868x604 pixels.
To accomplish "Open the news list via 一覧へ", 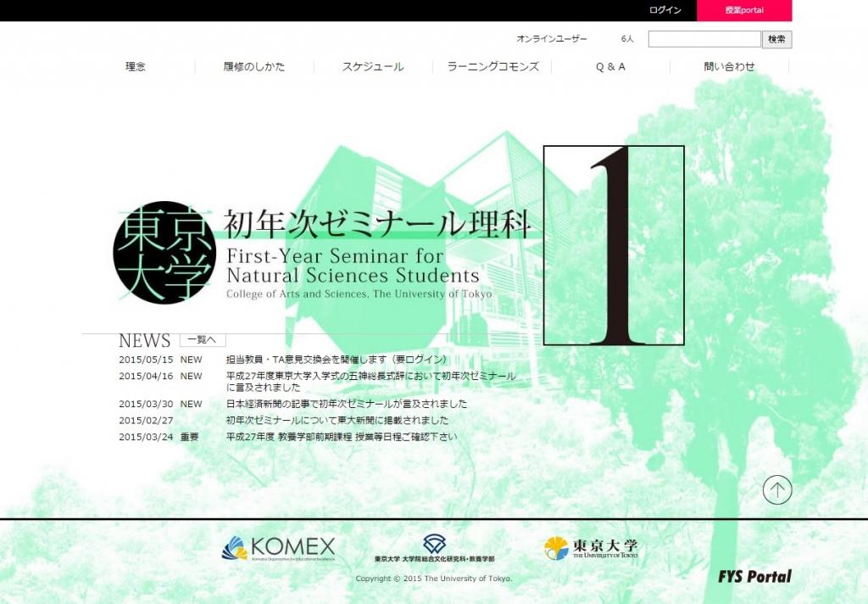I will point(202,340).
